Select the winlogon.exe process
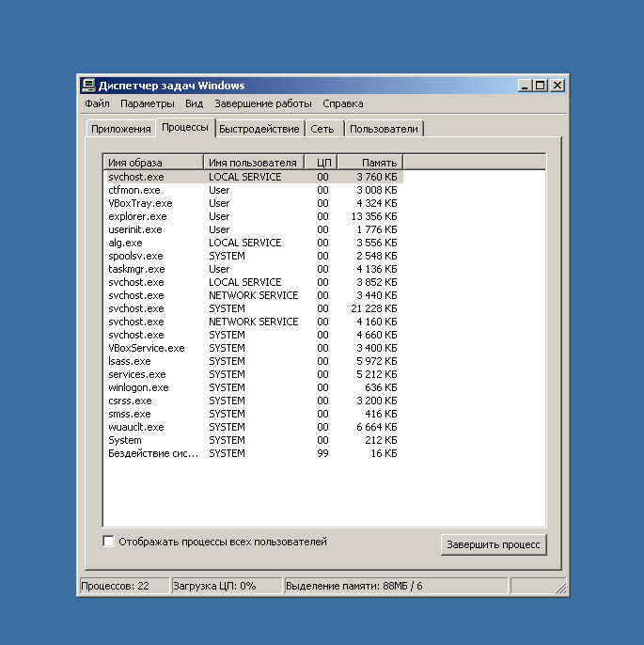Viewport: 644px width, 645px height. click(253, 387)
